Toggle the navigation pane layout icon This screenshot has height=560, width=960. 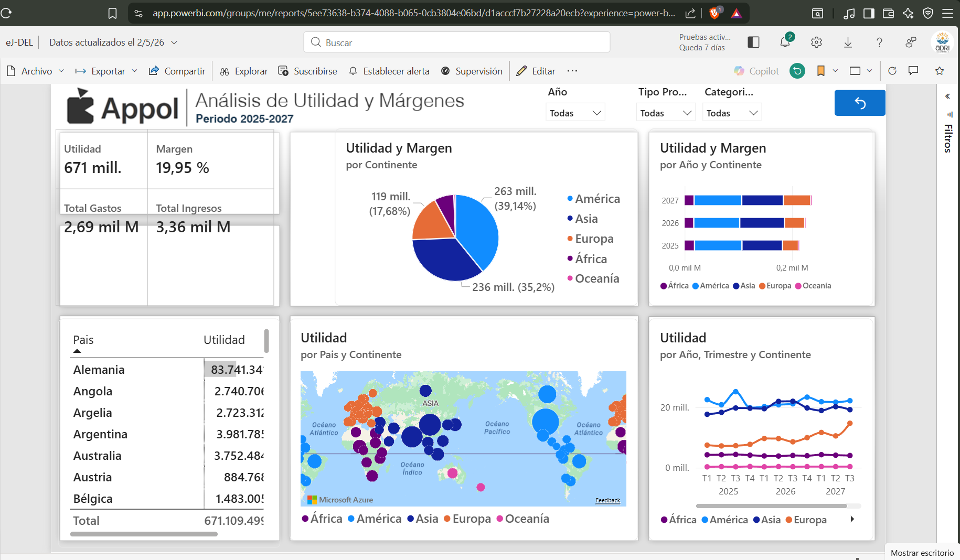pos(753,42)
